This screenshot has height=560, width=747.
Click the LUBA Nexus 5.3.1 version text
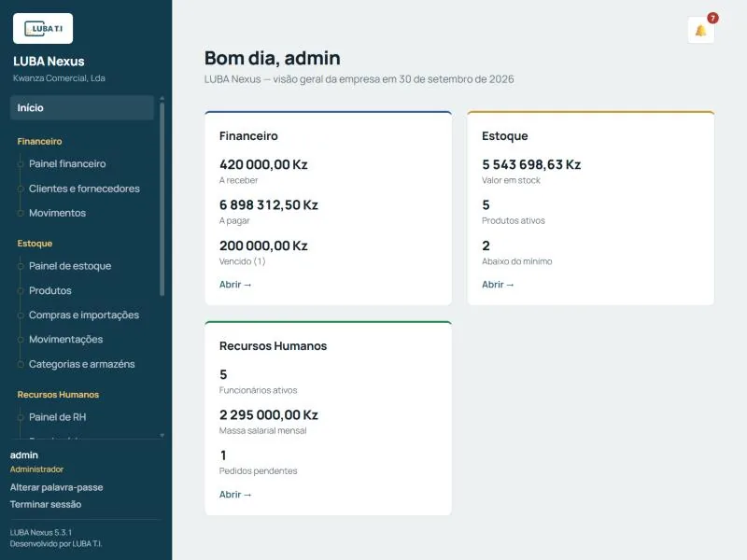pos(41,532)
